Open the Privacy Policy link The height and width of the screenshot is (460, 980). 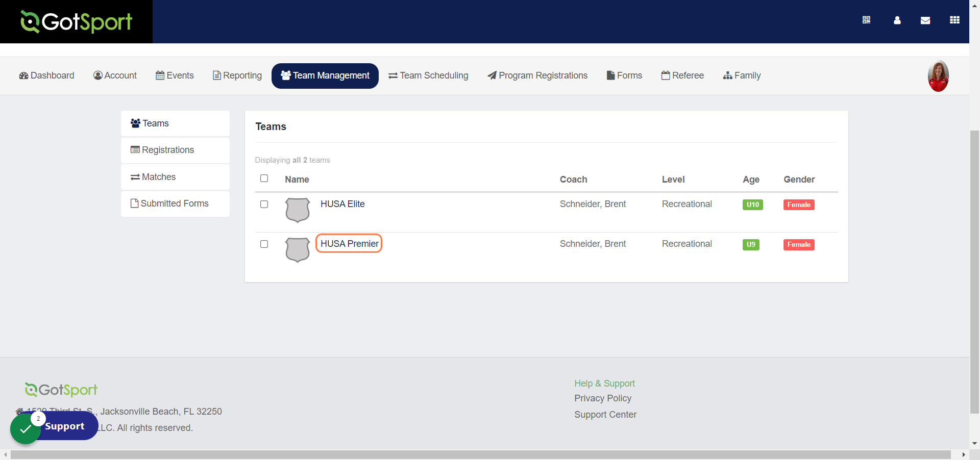tap(603, 398)
